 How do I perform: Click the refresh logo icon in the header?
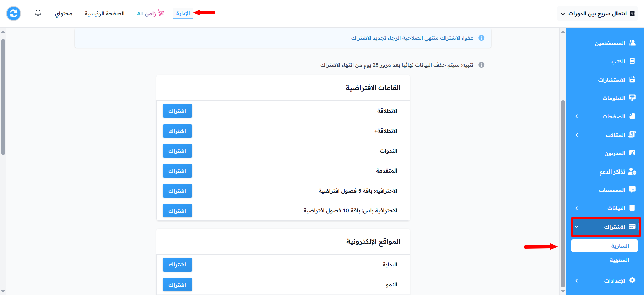pyautogui.click(x=14, y=13)
